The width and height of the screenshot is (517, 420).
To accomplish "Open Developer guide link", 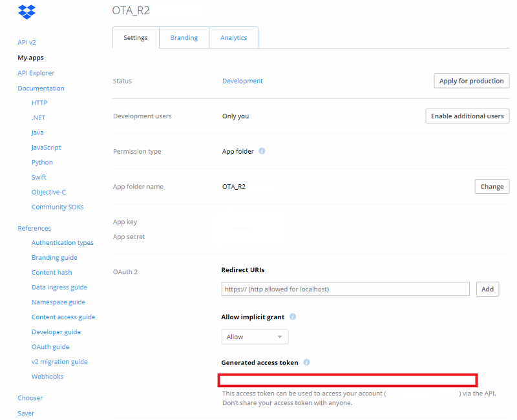I will tap(56, 331).
